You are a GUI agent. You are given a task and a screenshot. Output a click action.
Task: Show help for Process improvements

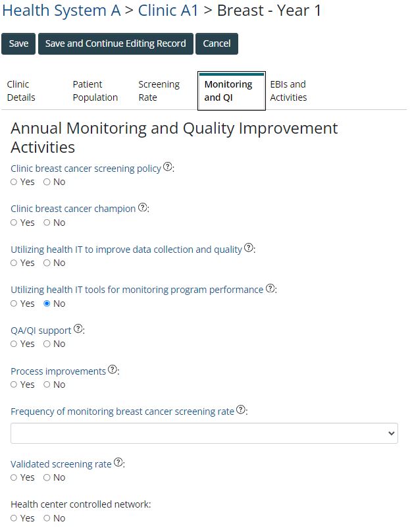113,370
